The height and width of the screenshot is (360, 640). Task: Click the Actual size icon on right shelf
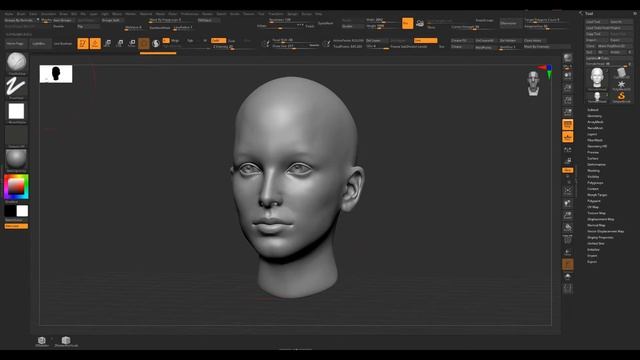click(x=568, y=100)
